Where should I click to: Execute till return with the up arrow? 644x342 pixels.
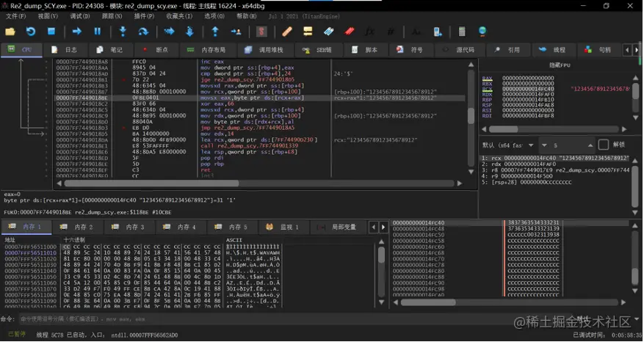215,32
